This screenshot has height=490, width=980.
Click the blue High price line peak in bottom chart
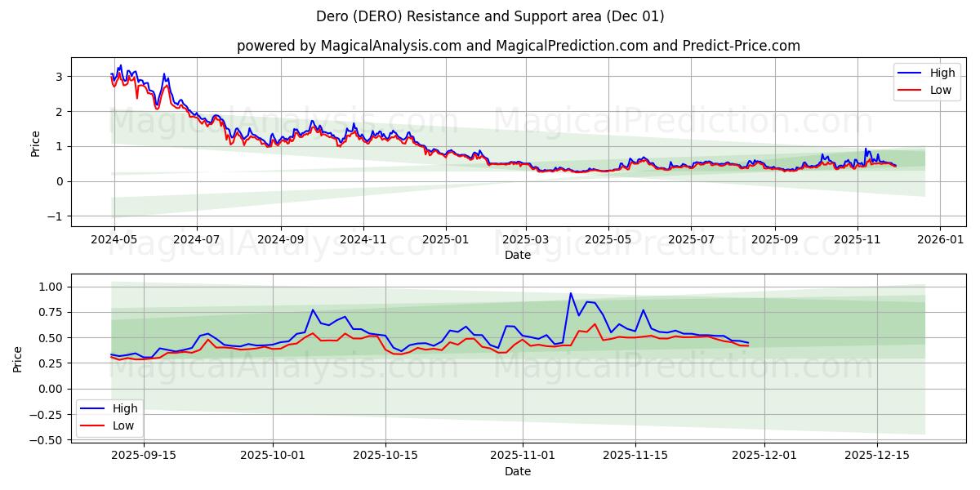[570, 292]
